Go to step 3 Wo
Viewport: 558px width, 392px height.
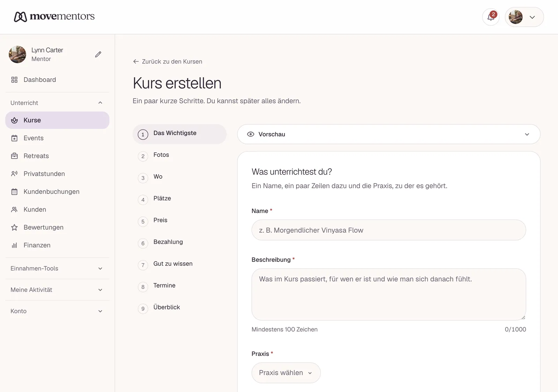click(x=179, y=178)
